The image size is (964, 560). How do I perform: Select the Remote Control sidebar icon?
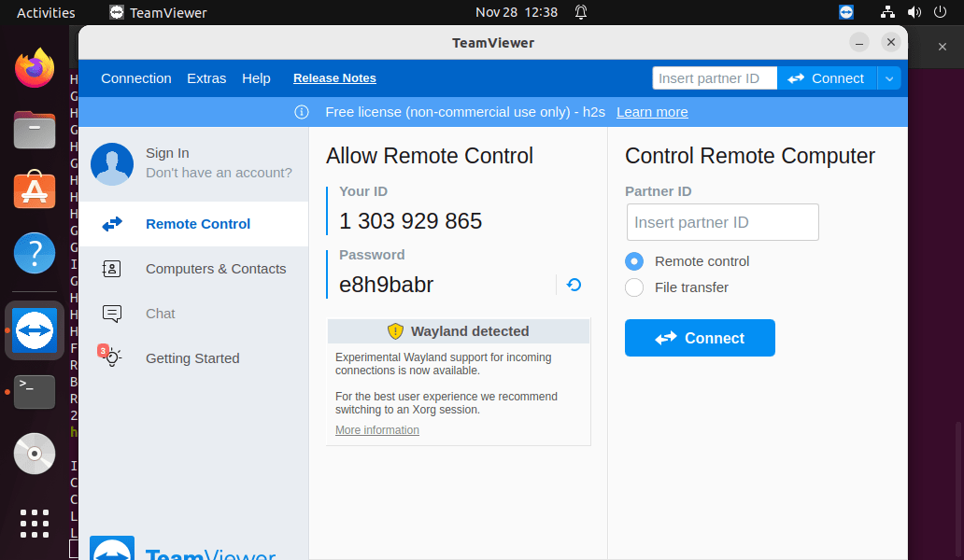[112, 224]
